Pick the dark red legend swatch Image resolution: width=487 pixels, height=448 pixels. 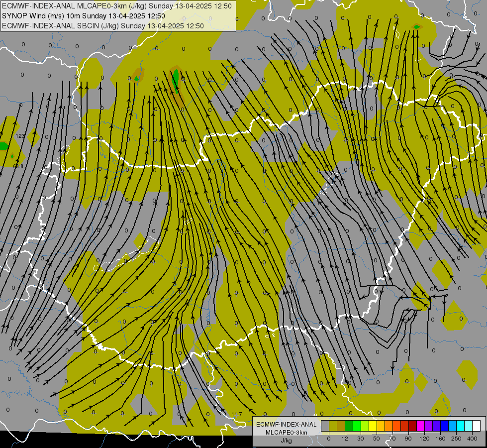pos(413,426)
